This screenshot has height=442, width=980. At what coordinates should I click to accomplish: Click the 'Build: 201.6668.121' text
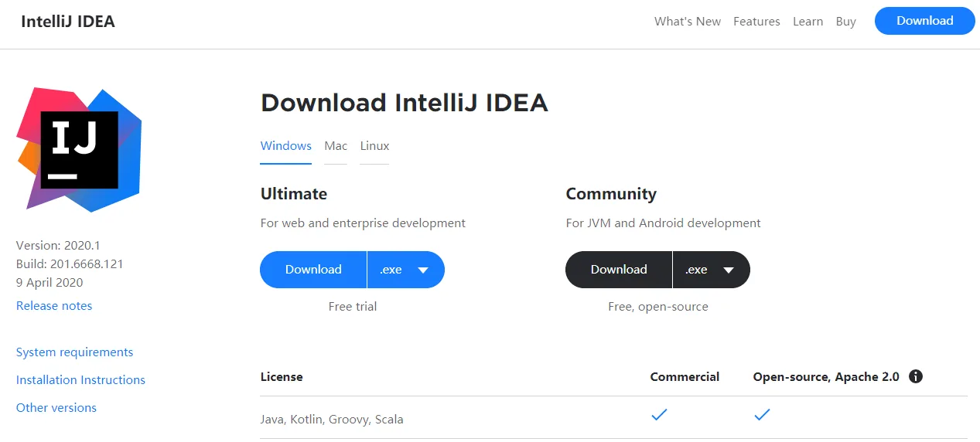pos(70,264)
